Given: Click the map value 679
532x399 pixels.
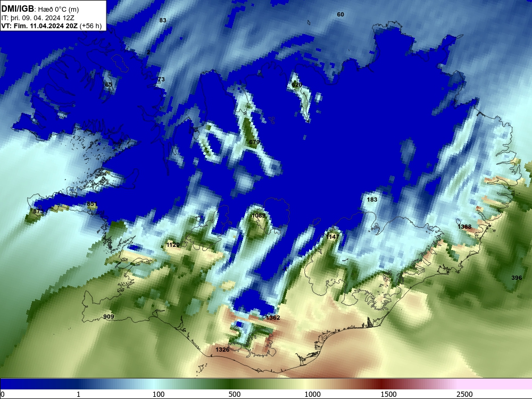Looking at the screenshot, I should coord(254,142).
